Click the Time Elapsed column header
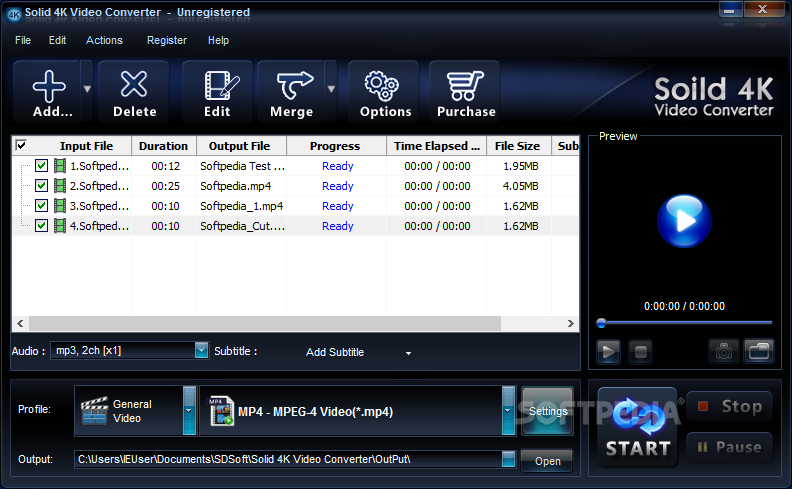Screen dimensions: 792x489 (436, 146)
